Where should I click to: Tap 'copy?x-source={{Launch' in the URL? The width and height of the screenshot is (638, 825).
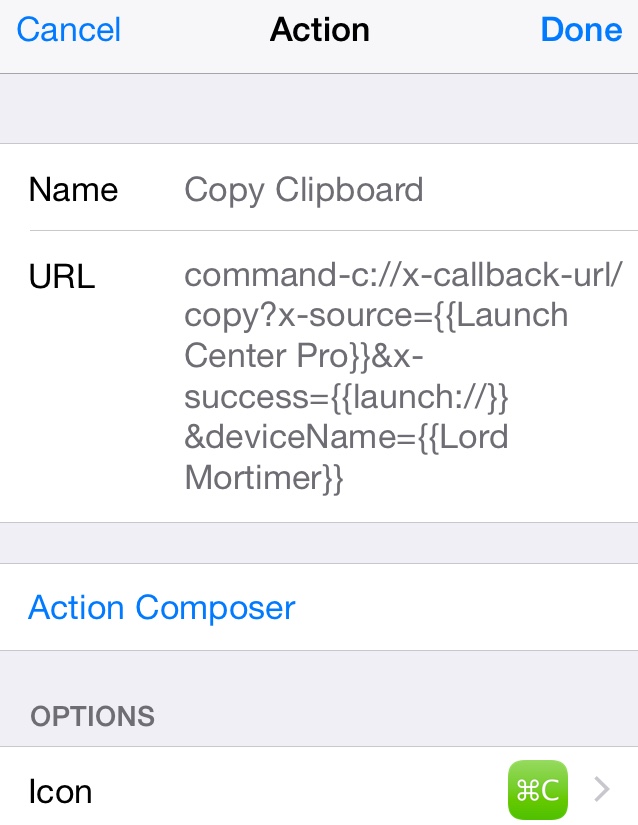pyautogui.click(x=376, y=316)
